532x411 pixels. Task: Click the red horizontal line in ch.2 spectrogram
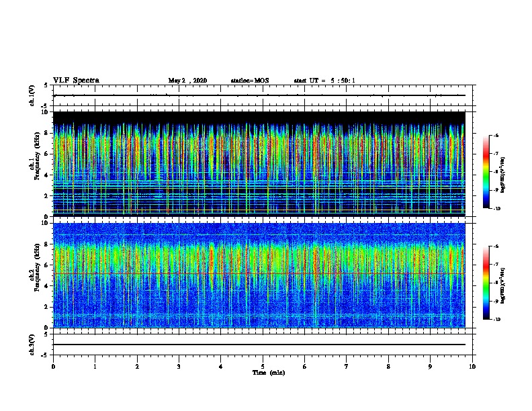259,273
